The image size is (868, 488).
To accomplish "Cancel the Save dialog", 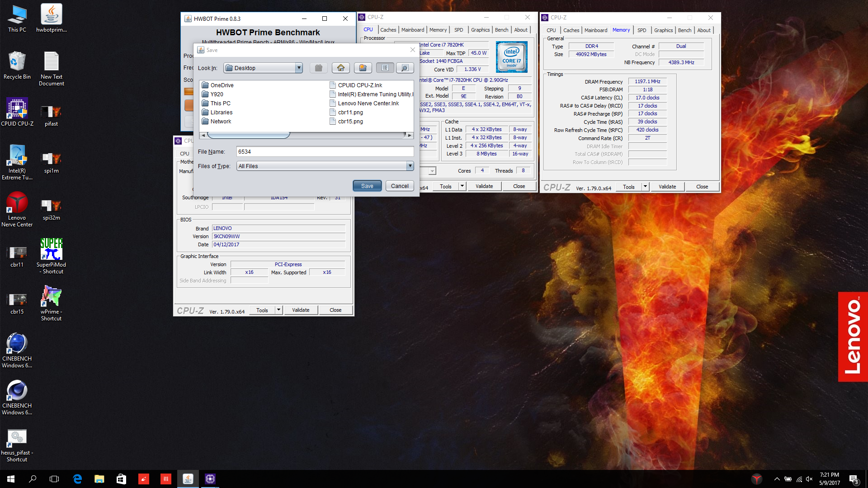I will pos(400,186).
